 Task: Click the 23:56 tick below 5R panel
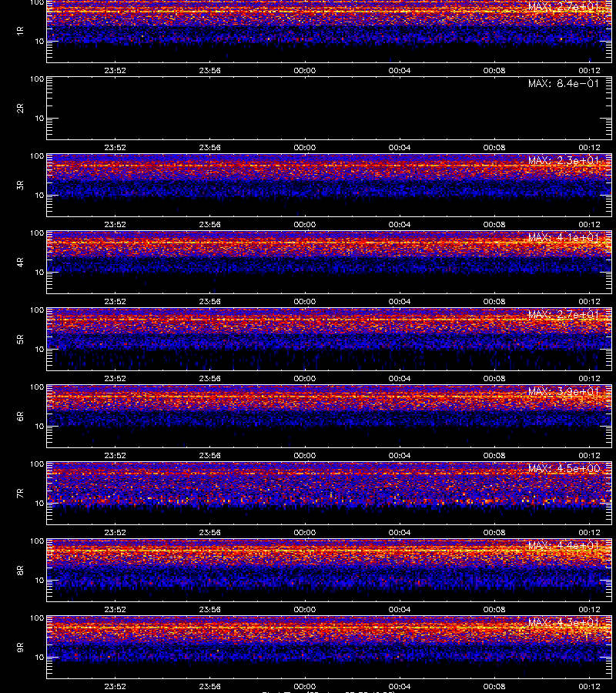[210, 378]
